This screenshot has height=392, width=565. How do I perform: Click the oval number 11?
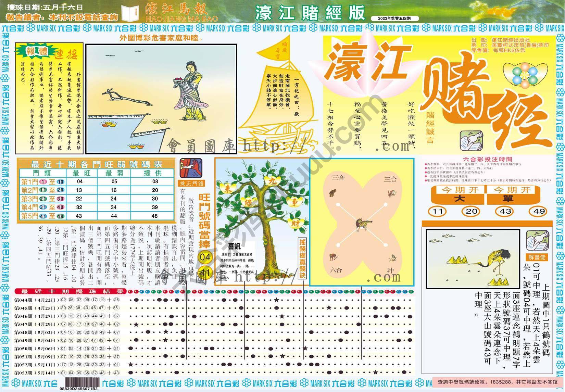(x=437, y=211)
